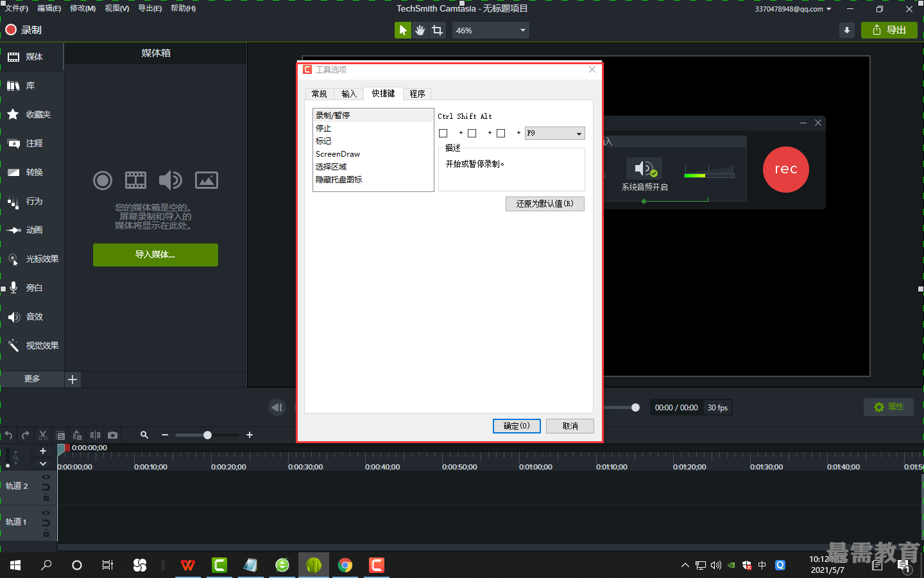Click the download arrow icon beside Export
Screen dimensions: 924x578
[x=847, y=30]
